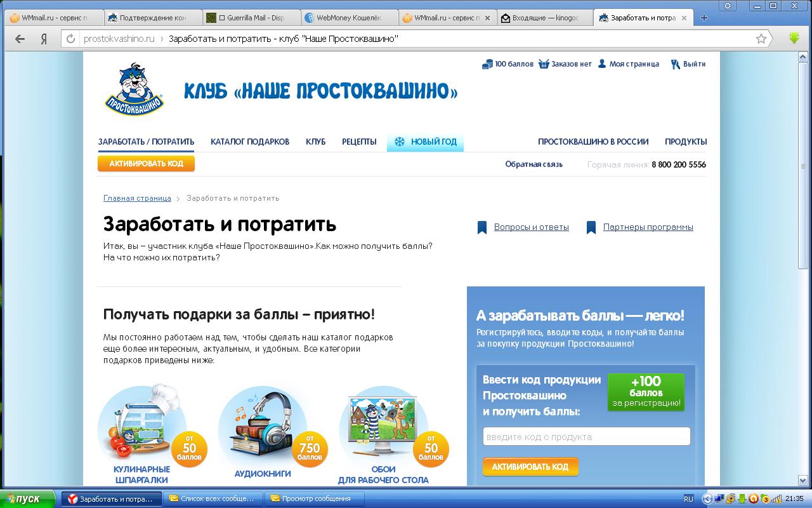Image resolution: width=812 pixels, height=508 pixels.
Task: Reload the page with the refresh icon
Action: click(x=70, y=39)
